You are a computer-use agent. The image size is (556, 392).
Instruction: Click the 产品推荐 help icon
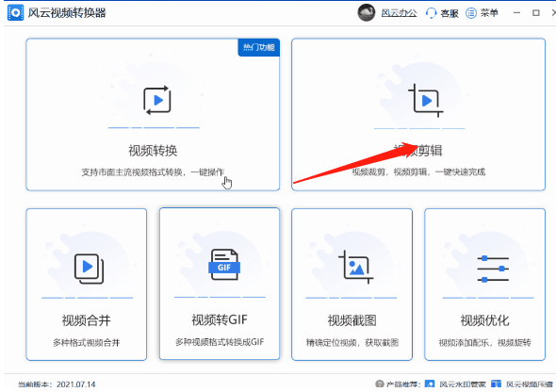[380, 384]
